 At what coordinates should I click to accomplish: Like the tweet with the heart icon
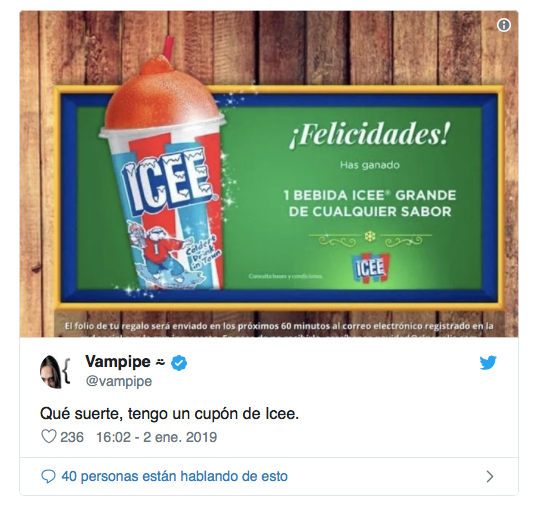(49, 437)
